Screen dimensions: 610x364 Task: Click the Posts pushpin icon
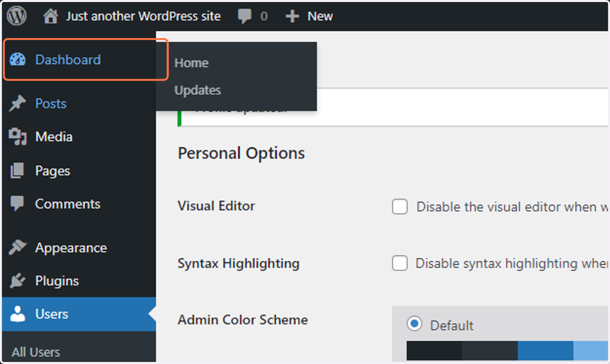click(18, 104)
